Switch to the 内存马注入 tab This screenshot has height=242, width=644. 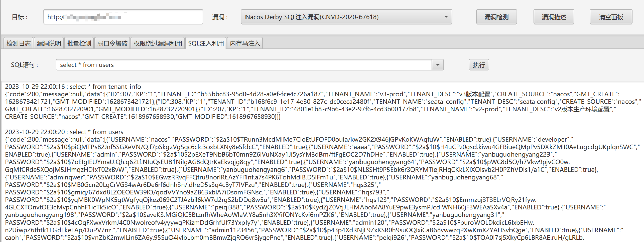pyautogui.click(x=245, y=43)
